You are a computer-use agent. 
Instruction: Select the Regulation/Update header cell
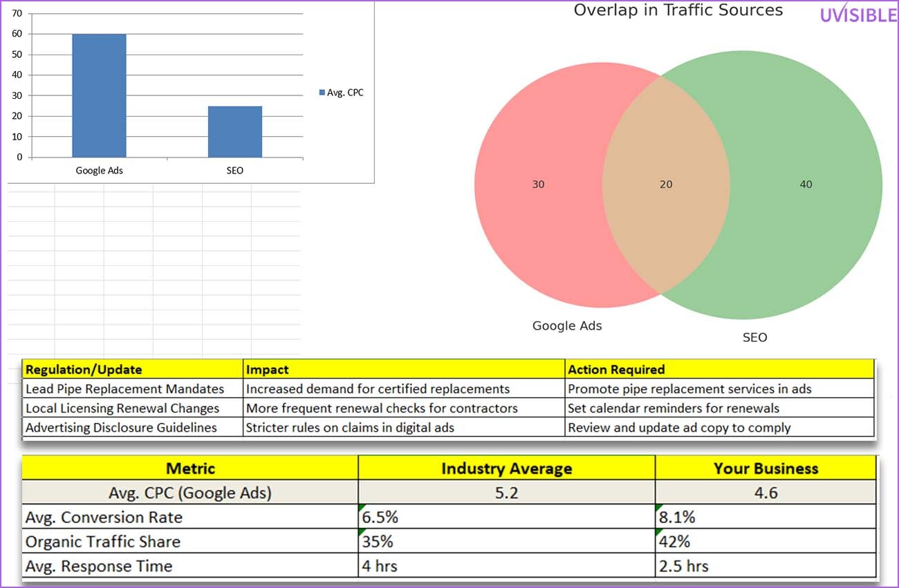click(x=133, y=370)
